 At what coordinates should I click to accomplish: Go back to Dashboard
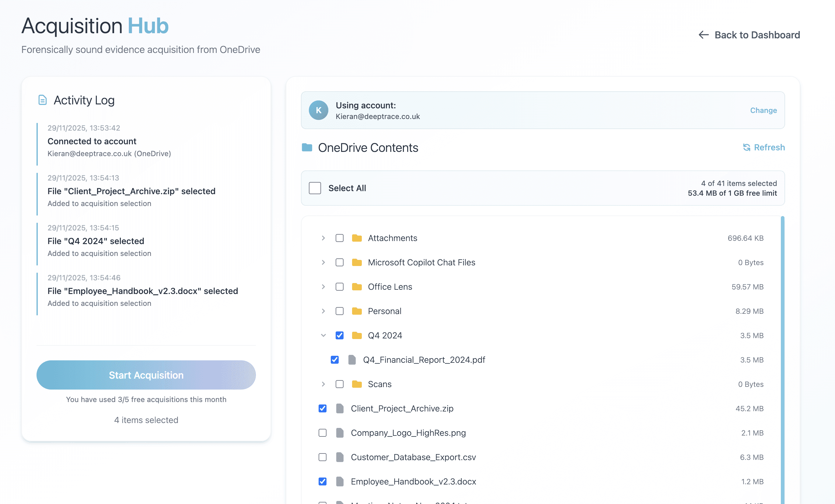(x=749, y=35)
